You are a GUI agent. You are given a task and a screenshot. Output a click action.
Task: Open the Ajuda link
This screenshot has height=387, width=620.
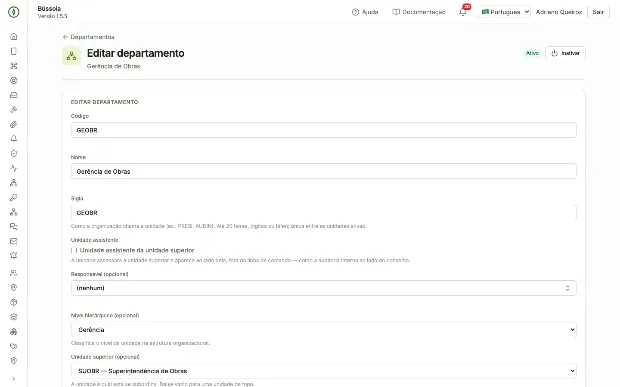[x=365, y=12]
